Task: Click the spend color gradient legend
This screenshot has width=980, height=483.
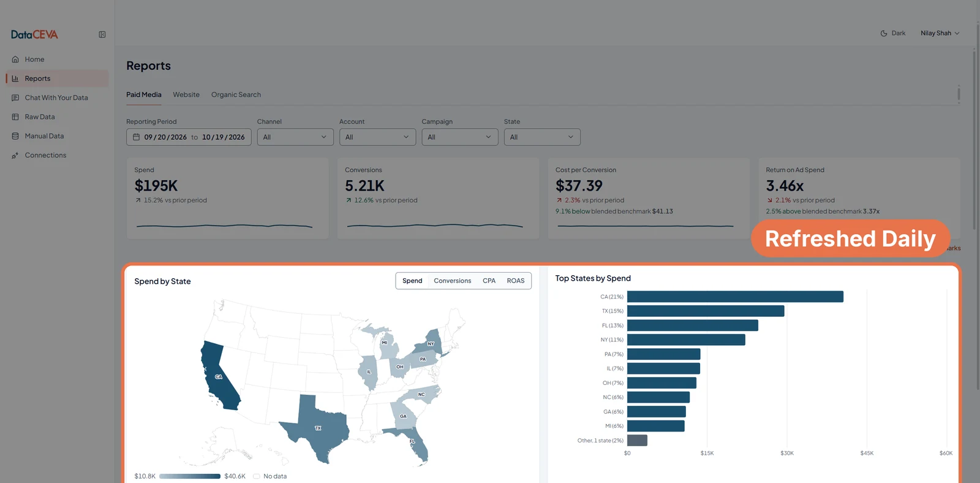Action: (x=190, y=476)
